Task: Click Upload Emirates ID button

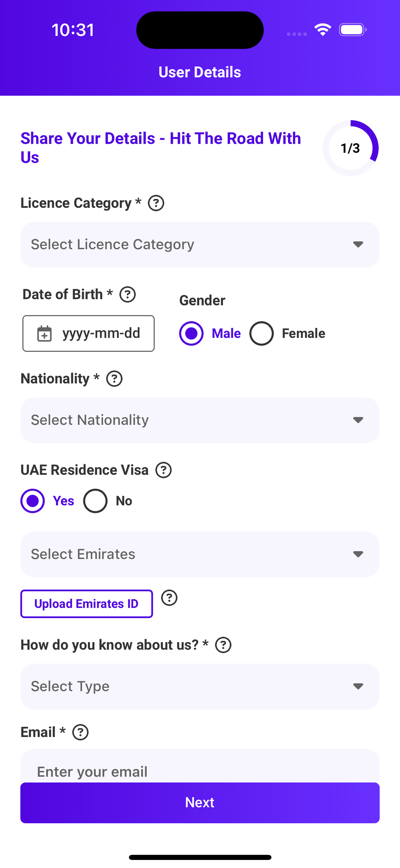Action: 87,604
